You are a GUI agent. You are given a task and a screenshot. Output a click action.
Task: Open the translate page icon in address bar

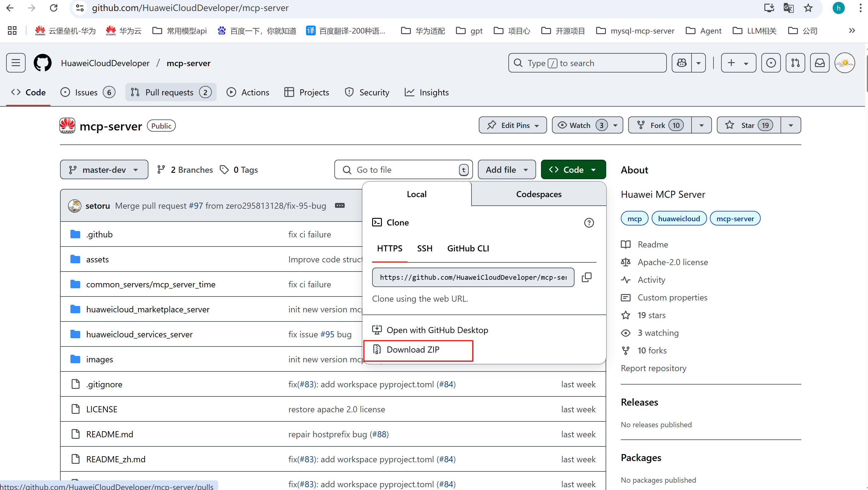click(x=788, y=8)
